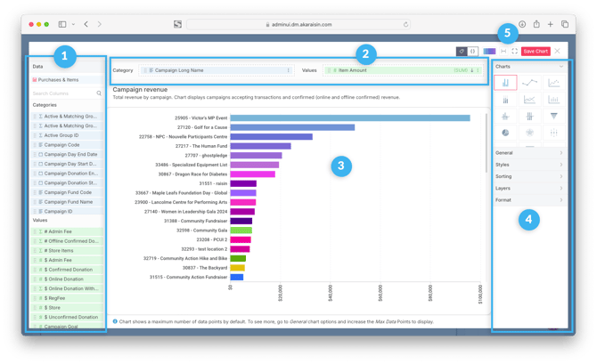The height and width of the screenshot is (364, 597).
Task: Choose the stacked bar chart icon
Action: click(x=505, y=100)
